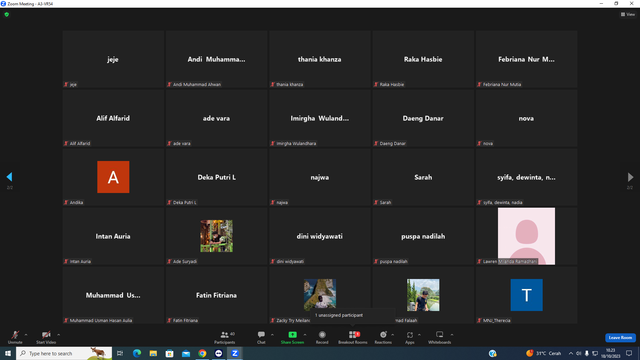Click the weather 31°C Cerah widget
This screenshot has width=640, height=360.
544,353
